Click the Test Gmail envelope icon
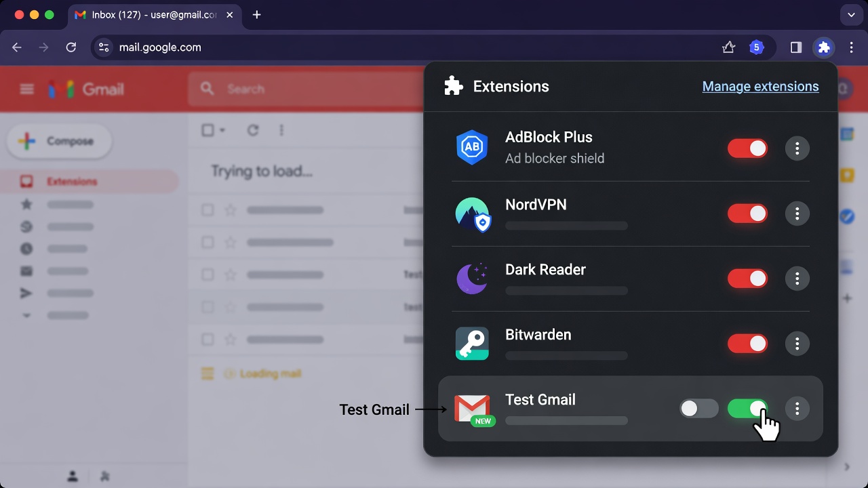The height and width of the screenshot is (488, 868). (x=473, y=409)
